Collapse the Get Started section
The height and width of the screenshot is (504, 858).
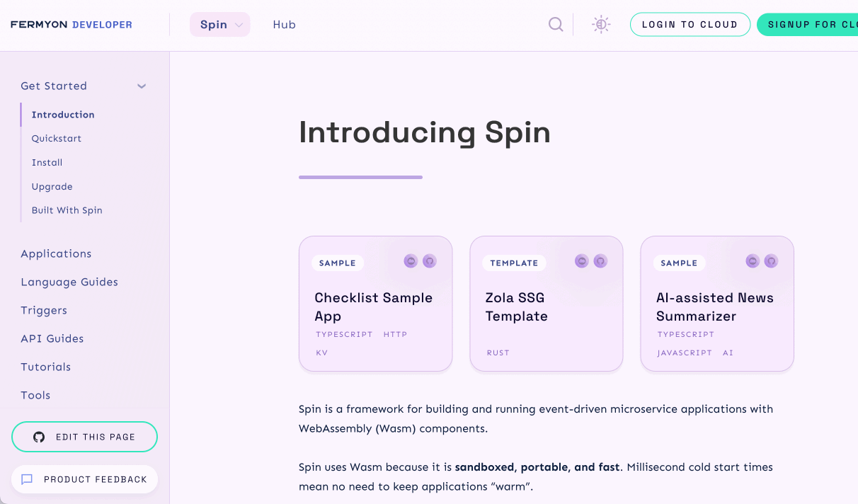coord(141,86)
